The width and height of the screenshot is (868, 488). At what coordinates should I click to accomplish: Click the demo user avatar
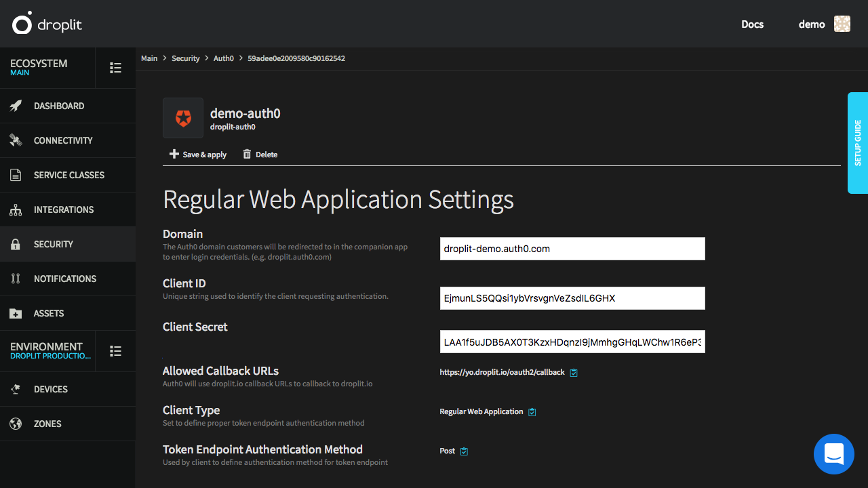pos(842,24)
